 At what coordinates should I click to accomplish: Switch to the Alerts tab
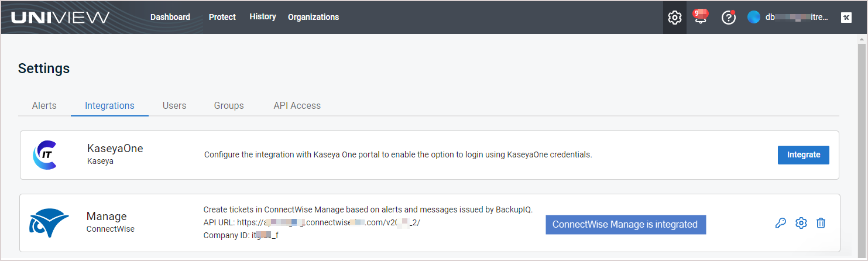coord(44,106)
